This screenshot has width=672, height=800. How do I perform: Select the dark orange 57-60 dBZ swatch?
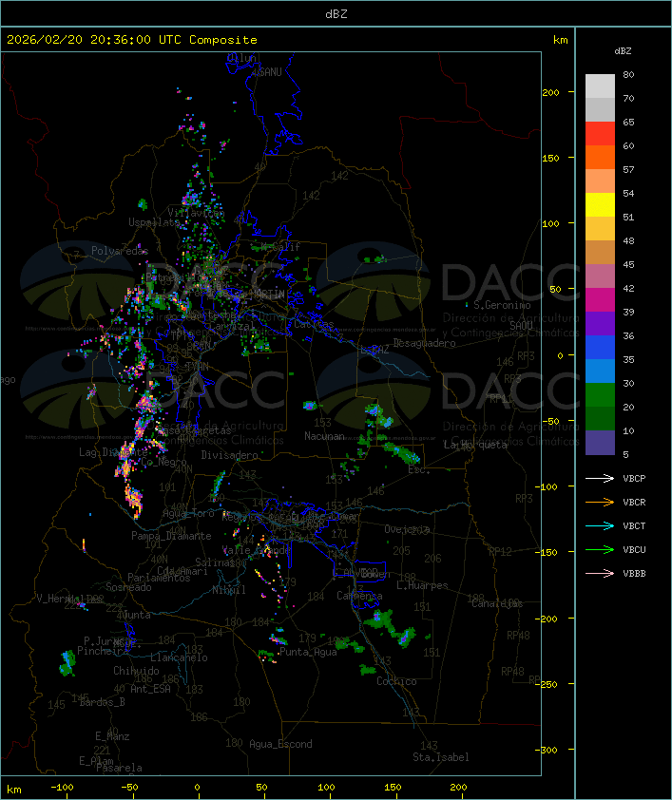pyautogui.click(x=600, y=157)
